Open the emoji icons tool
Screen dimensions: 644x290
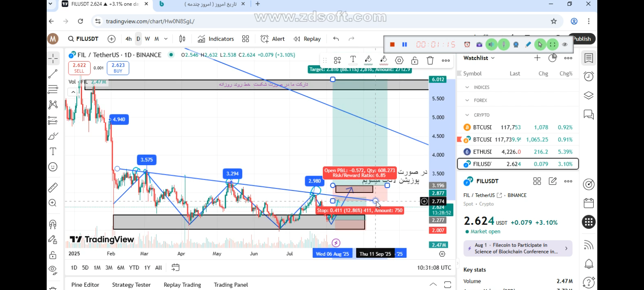(53, 167)
